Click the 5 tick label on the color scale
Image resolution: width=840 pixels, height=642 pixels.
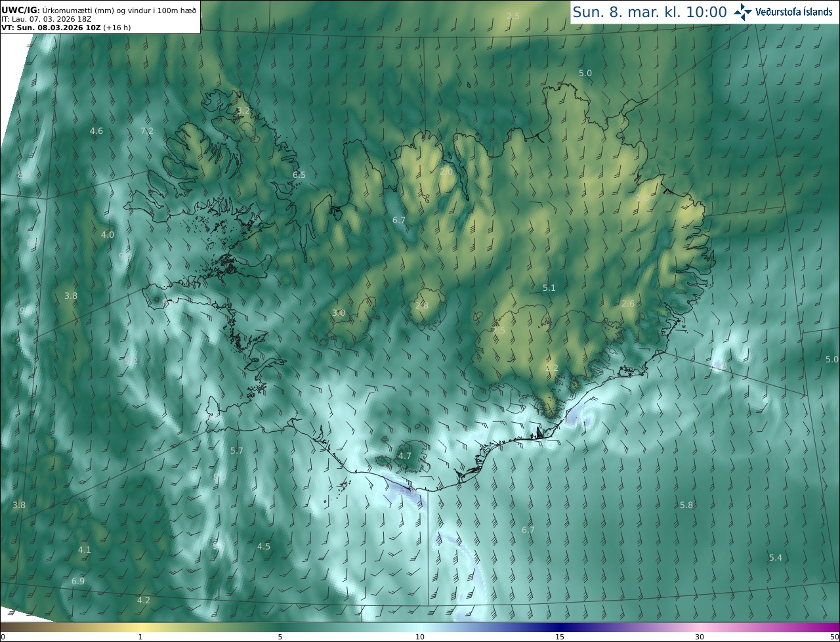(x=280, y=637)
